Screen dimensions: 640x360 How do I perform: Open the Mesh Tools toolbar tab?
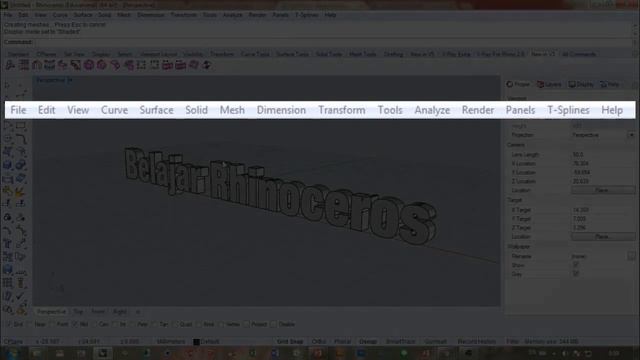click(362, 54)
